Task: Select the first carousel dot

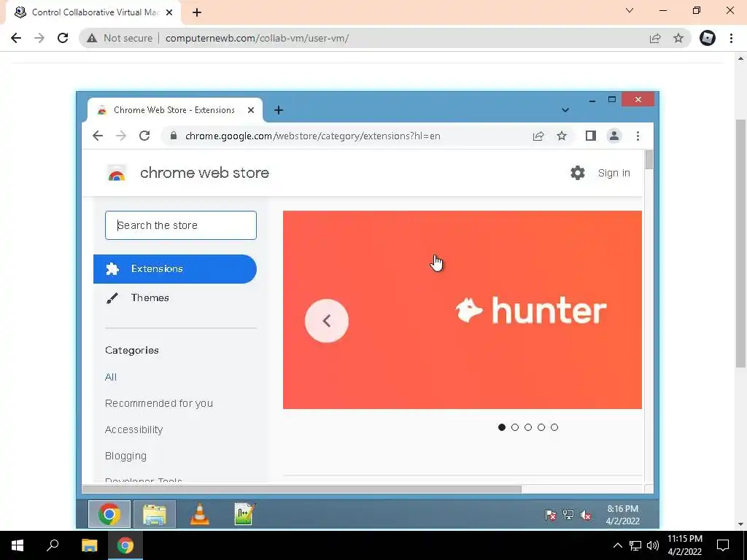Action: click(x=502, y=427)
